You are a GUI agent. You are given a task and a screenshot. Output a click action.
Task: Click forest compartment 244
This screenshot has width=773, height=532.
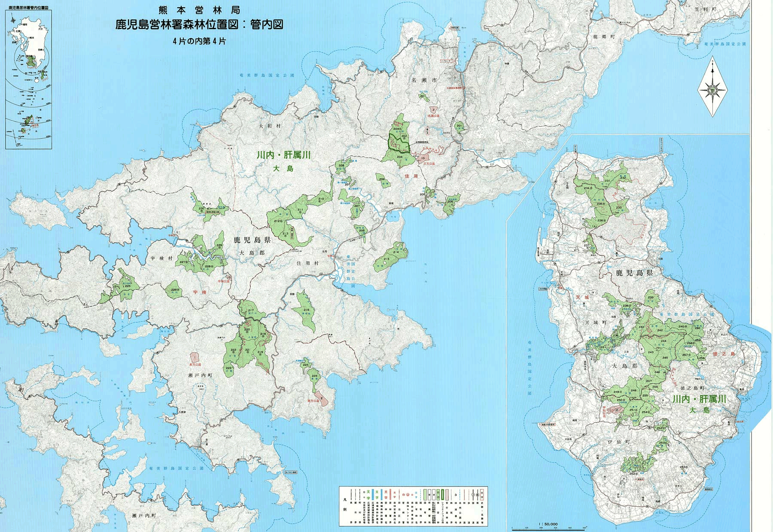(663, 341)
